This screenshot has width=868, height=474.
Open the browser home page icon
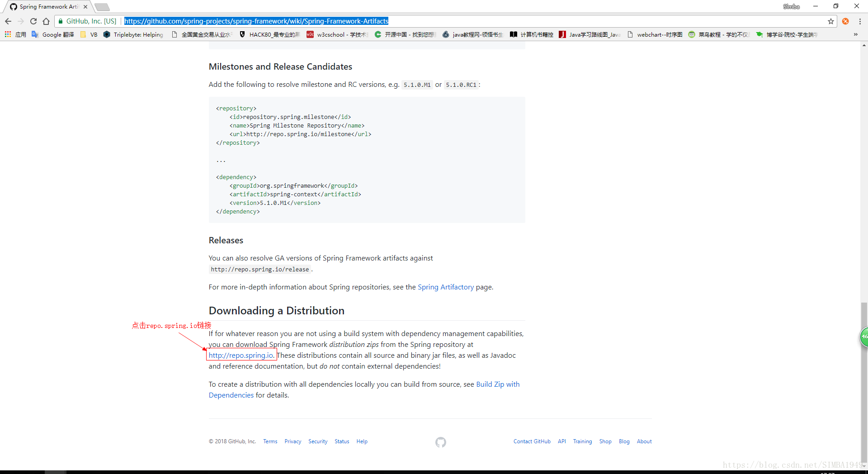(46, 21)
